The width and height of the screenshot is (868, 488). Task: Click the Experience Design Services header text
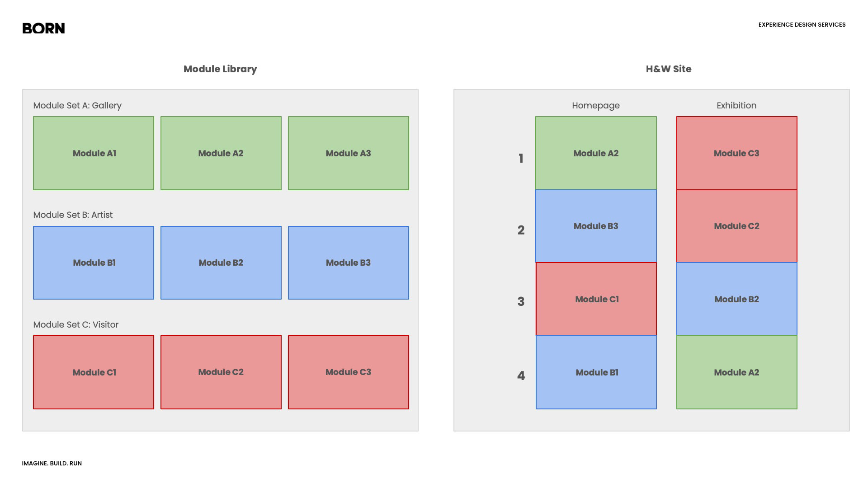point(802,25)
